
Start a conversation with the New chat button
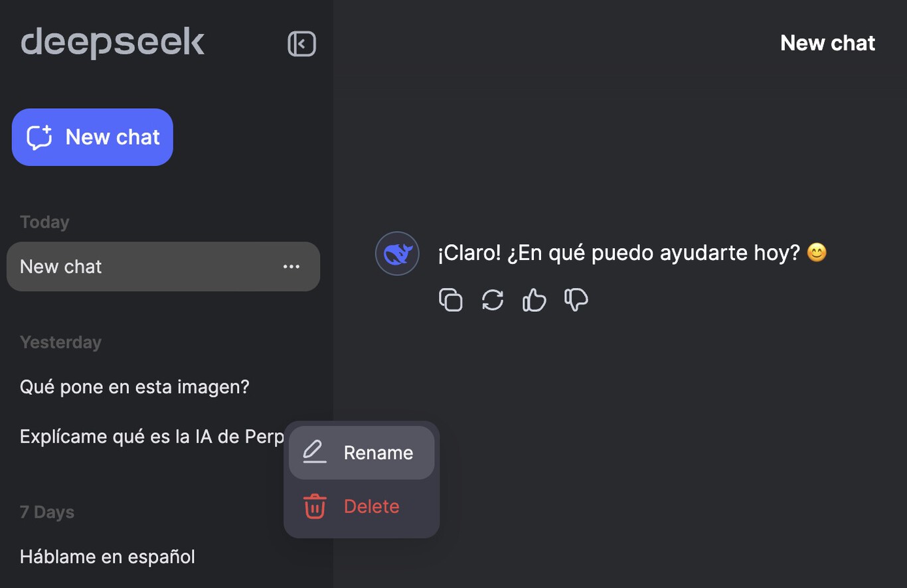[x=92, y=137]
